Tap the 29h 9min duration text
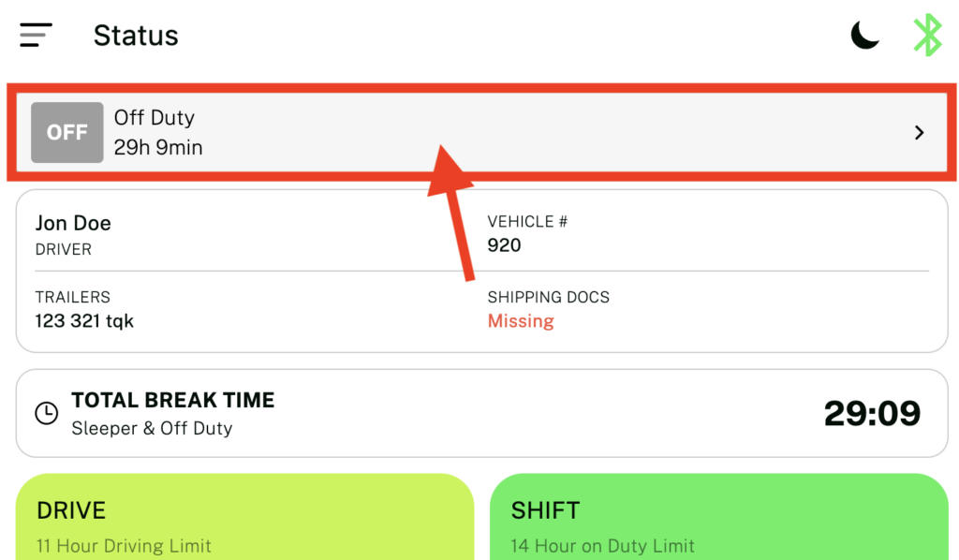Screen dimensions: 959x560 pos(158,147)
